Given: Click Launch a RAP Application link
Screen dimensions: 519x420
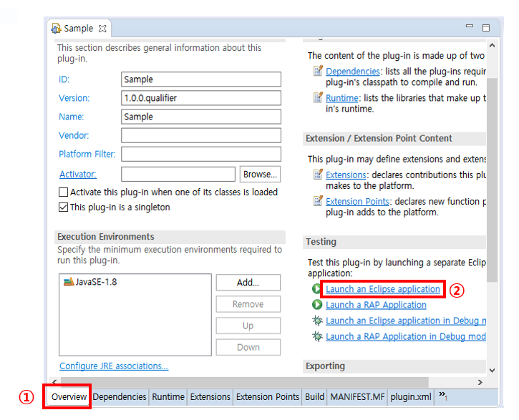Looking at the screenshot, I should pyautogui.click(x=376, y=305).
